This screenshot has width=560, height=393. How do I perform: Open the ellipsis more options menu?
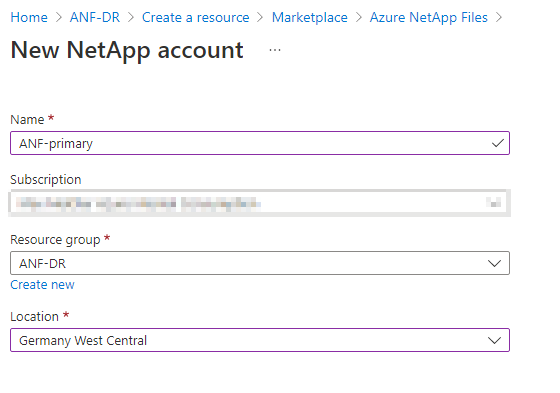(275, 50)
